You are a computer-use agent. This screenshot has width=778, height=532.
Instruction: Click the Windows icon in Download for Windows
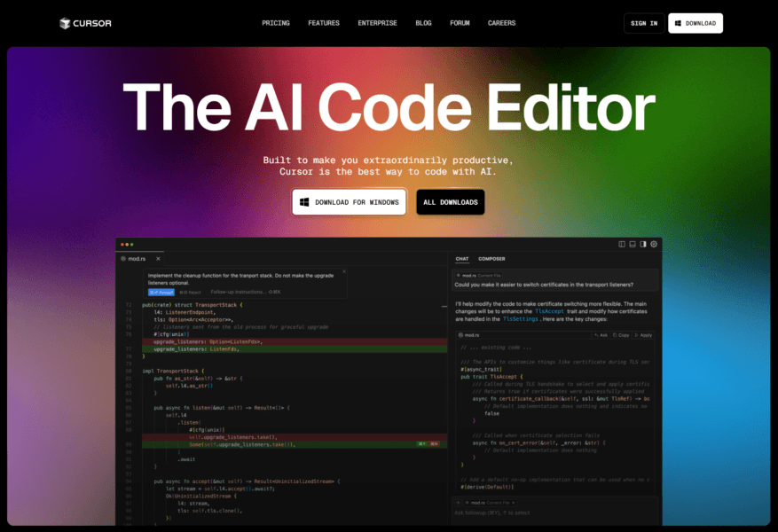click(x=304, y=202)
